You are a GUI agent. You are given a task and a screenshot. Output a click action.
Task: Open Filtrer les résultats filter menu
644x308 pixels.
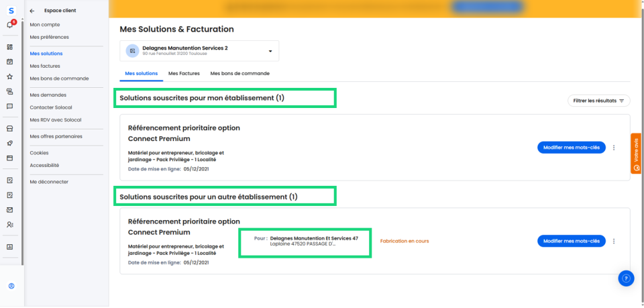coord(598,101)
